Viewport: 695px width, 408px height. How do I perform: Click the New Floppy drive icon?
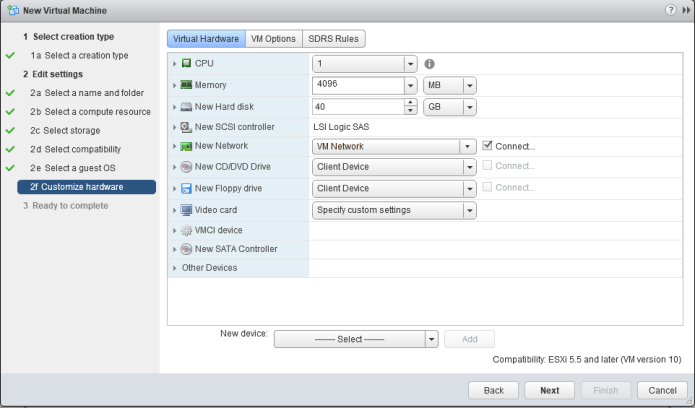tap(187, 189)
